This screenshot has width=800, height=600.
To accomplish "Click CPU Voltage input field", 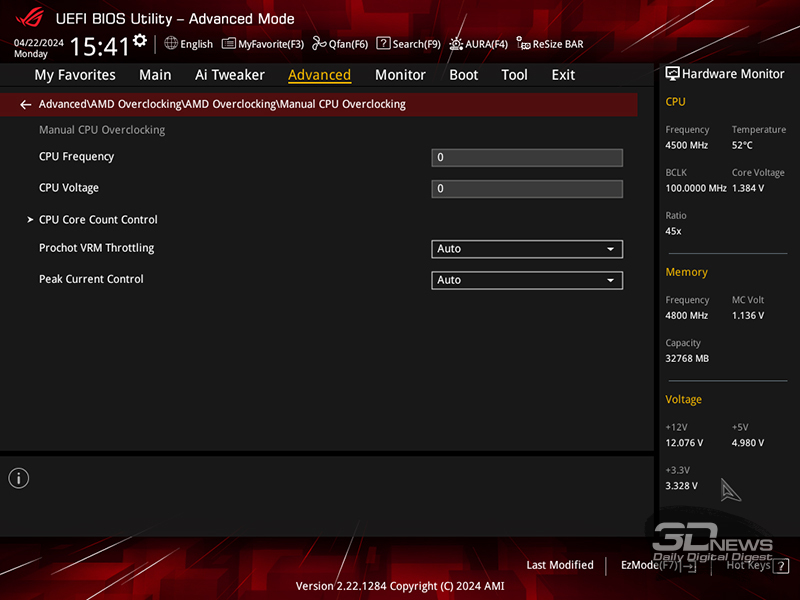I will (527, 189).
